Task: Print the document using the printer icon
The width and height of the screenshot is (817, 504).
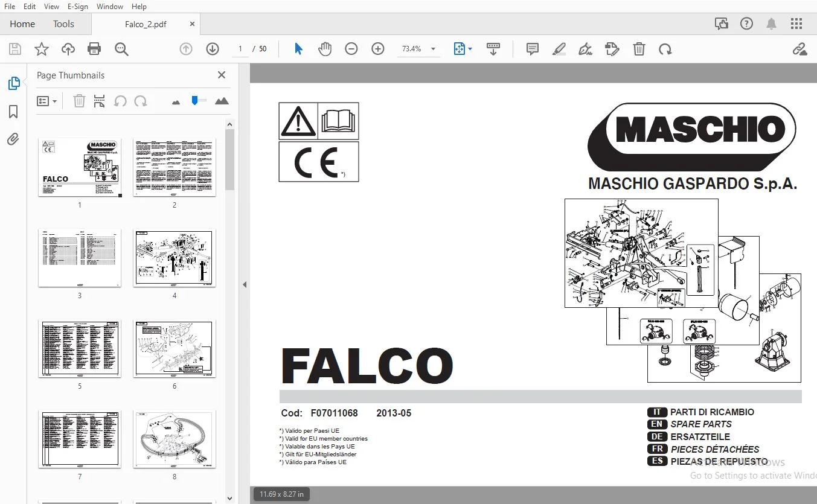Action: [x=94, y=49]
